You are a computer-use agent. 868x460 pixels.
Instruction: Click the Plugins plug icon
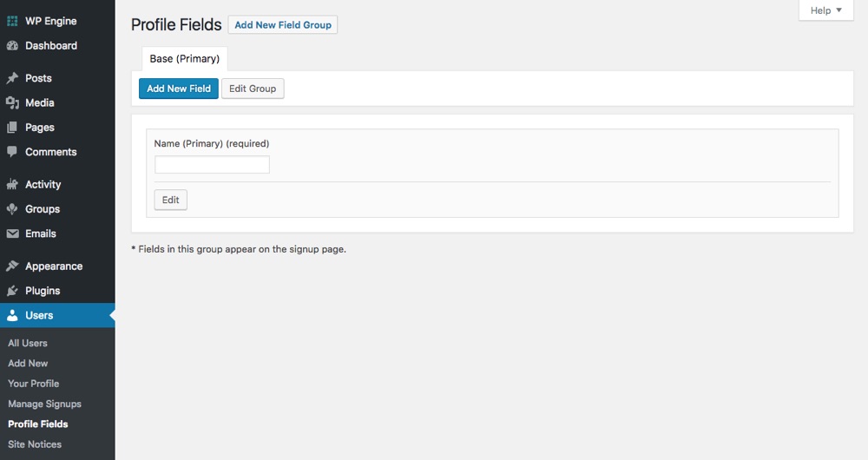coord(12,291)
